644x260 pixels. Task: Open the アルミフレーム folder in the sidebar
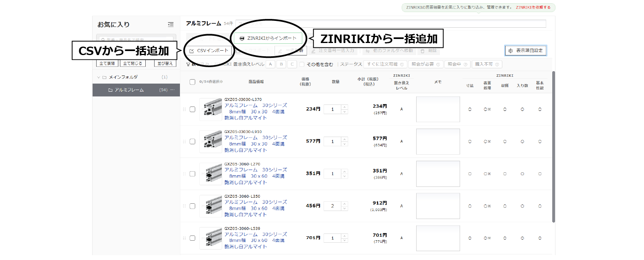point(136,90)
